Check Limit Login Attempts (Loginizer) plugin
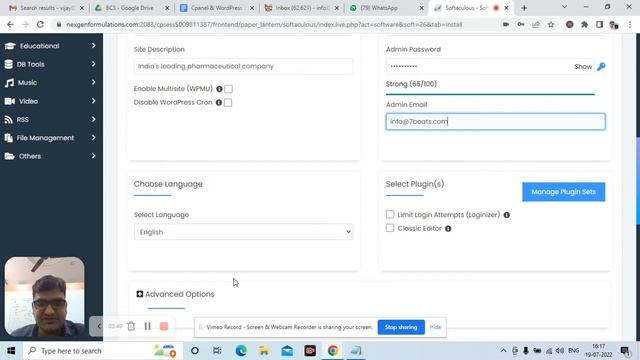 [390, 214]
